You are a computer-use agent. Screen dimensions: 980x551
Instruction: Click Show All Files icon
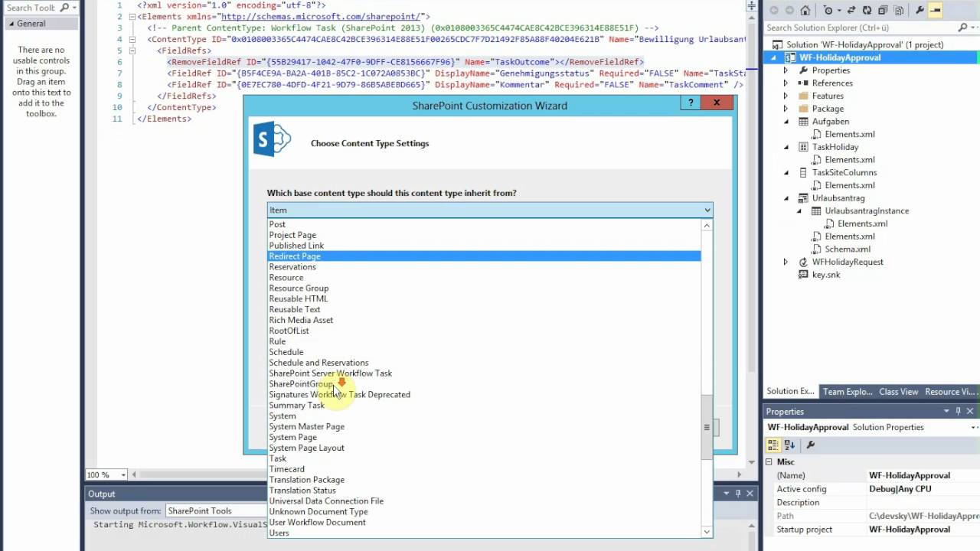[898, 11]
